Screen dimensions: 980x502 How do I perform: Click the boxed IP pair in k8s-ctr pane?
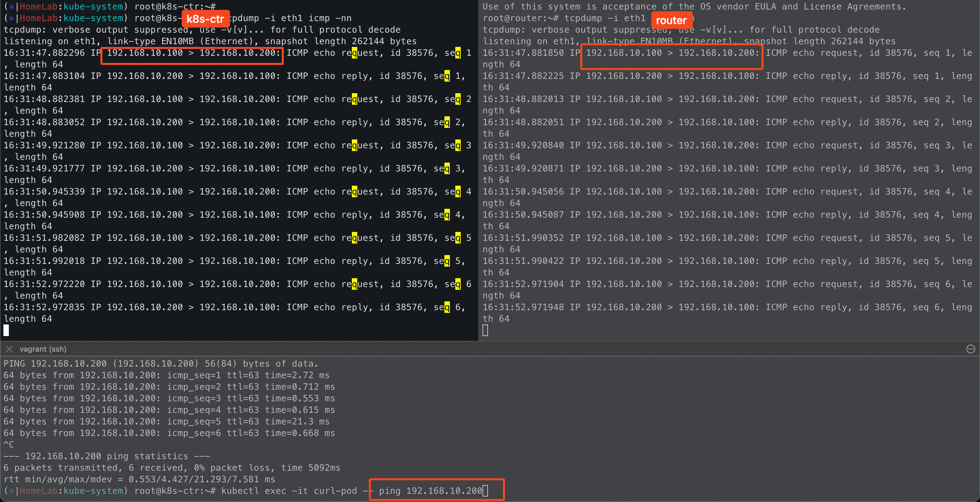193,53
